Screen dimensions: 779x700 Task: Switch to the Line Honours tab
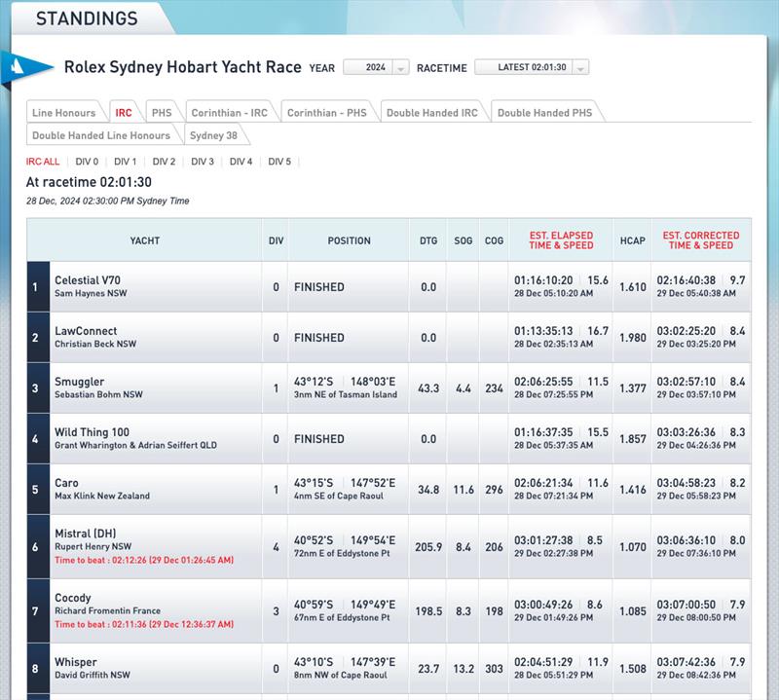tap(63, 113)
